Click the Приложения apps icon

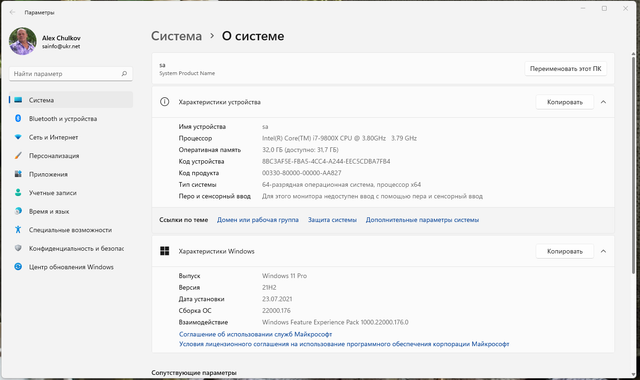pyautogui.click(x=18, y=174)
